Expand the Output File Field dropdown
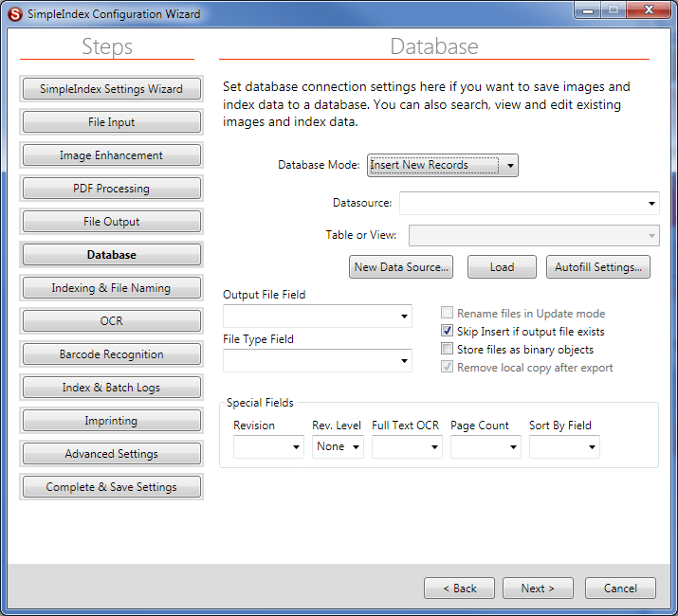678x616 pixels. (318, 316)
